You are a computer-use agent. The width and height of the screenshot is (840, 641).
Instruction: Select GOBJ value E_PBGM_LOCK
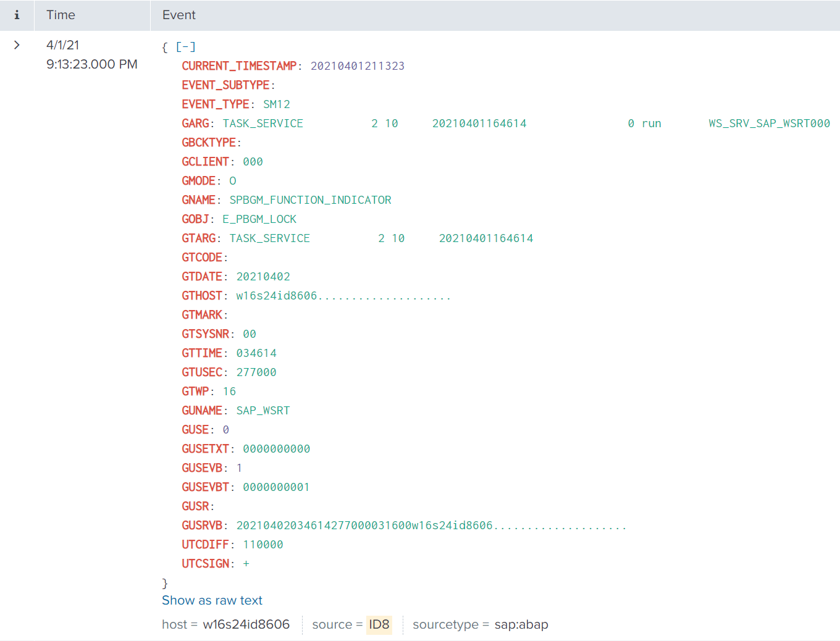tap(259, 219)
